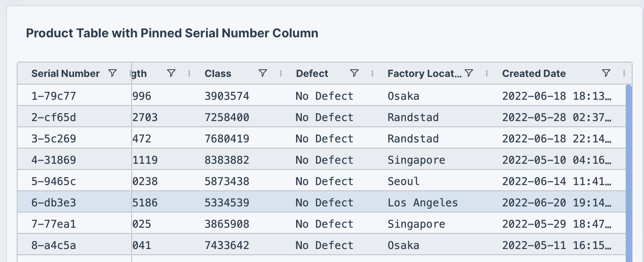Image resolution: width=644 pixels, height=262 pixels.
Task: Open filter for Created Date column
Action: tap(606, 73)
